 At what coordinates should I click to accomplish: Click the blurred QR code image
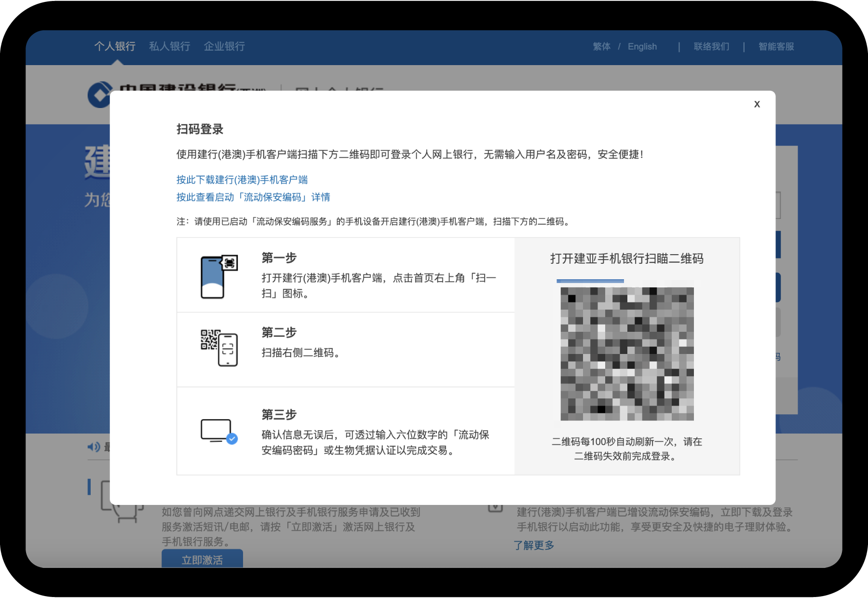[627, 354]
